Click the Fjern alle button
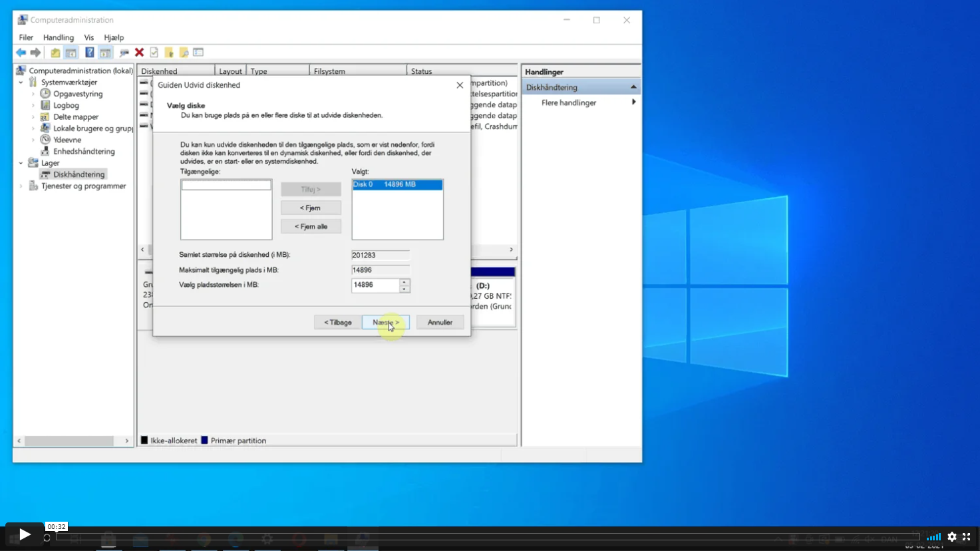 tap(311, 226)
